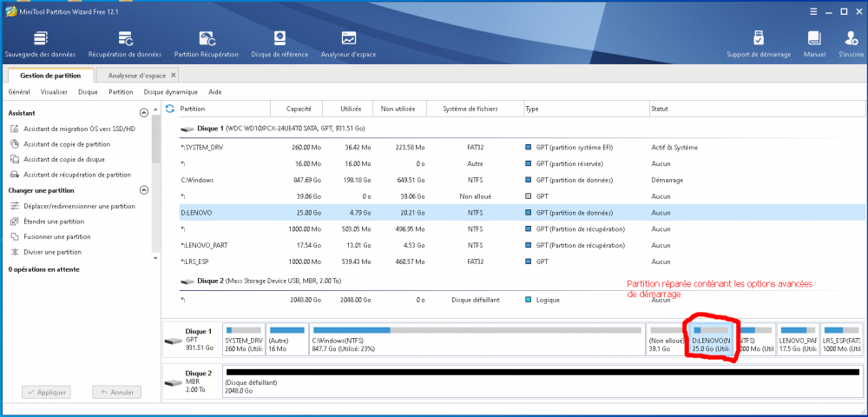
Task: Open the Disque dynamique menu
Action: pyautogui.click(x=170, y=92)
